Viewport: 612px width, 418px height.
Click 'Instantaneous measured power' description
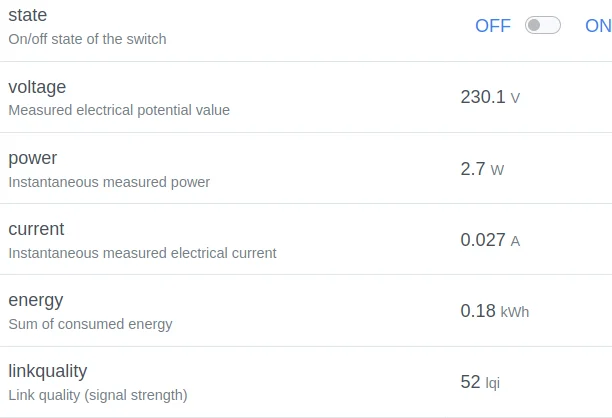click(x=109, y=182)
